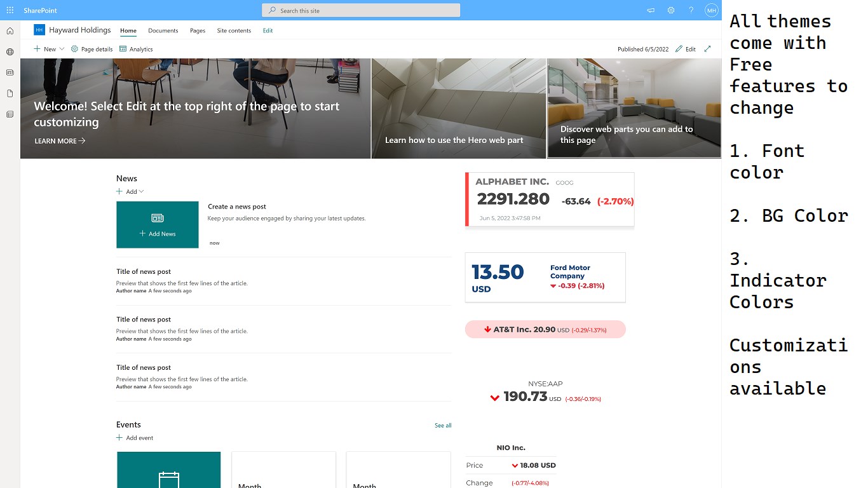Open Analytics in command bar
868x488 pixels.
(136, 49)
